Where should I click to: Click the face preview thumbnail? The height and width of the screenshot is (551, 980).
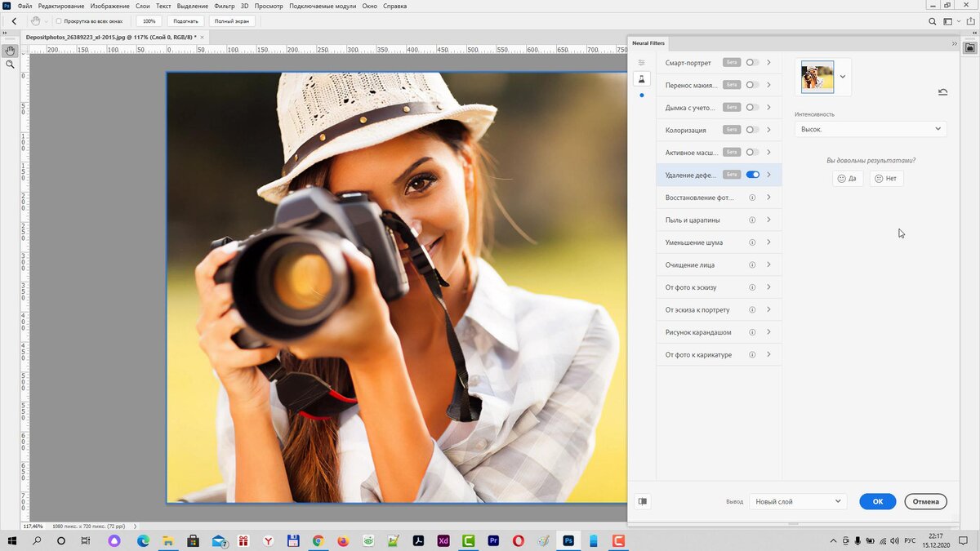[x=817, y=77]
